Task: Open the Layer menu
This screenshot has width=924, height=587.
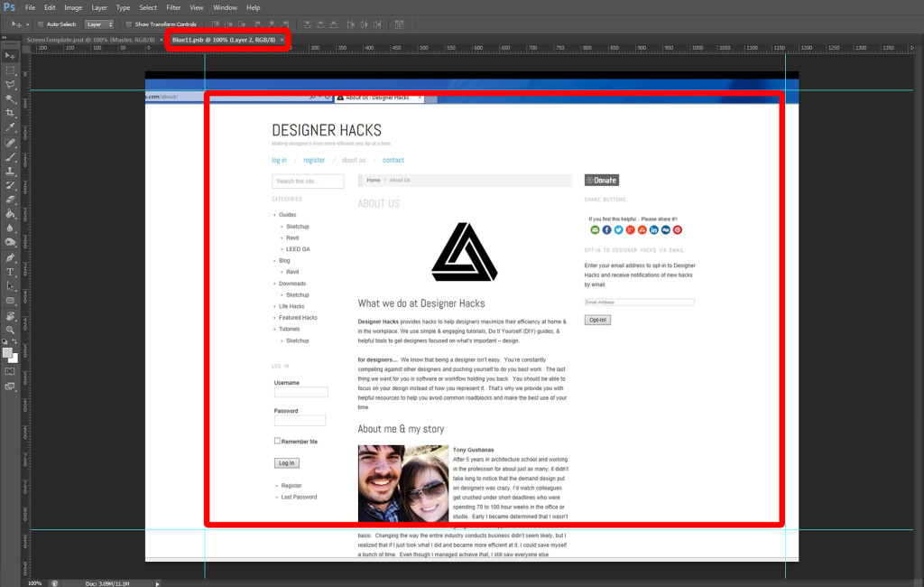Action: click(99, 7)
